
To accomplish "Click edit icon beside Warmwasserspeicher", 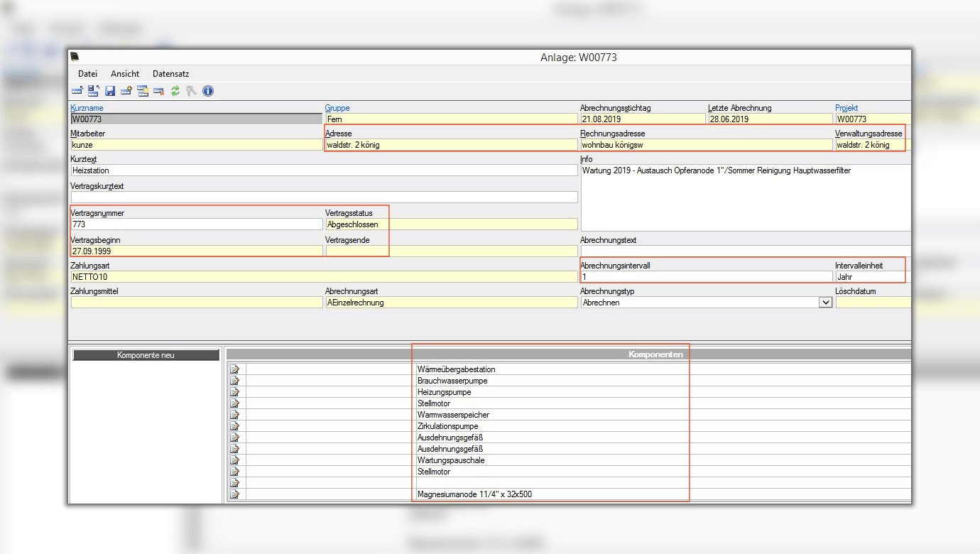I will coord(235,415).
